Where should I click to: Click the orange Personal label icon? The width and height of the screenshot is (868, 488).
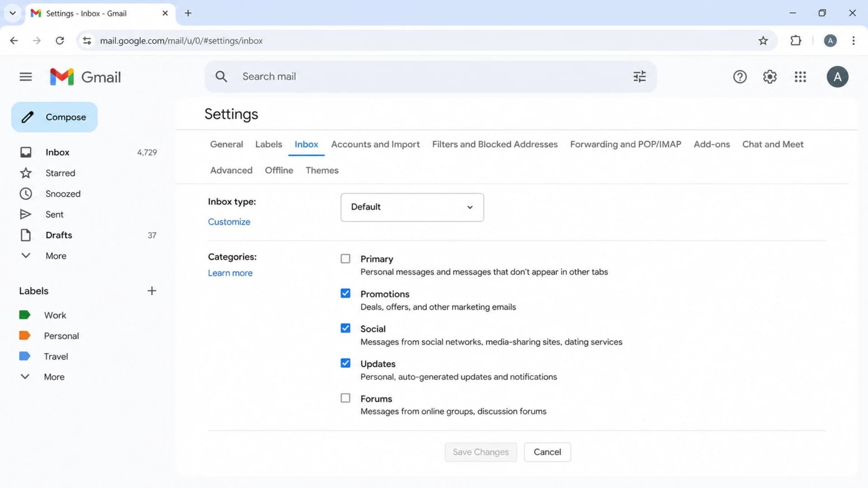[24, 336]
